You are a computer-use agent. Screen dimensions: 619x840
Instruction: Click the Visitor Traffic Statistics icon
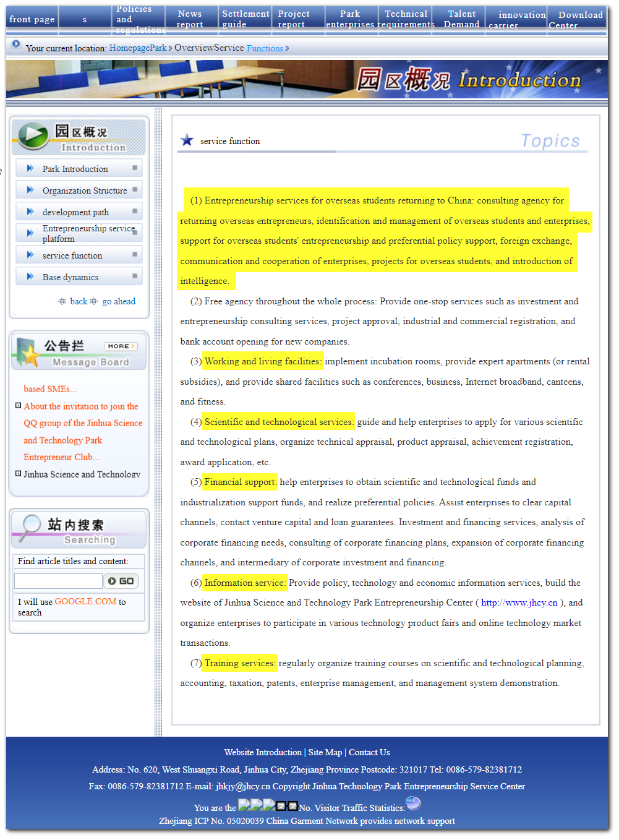413,804
